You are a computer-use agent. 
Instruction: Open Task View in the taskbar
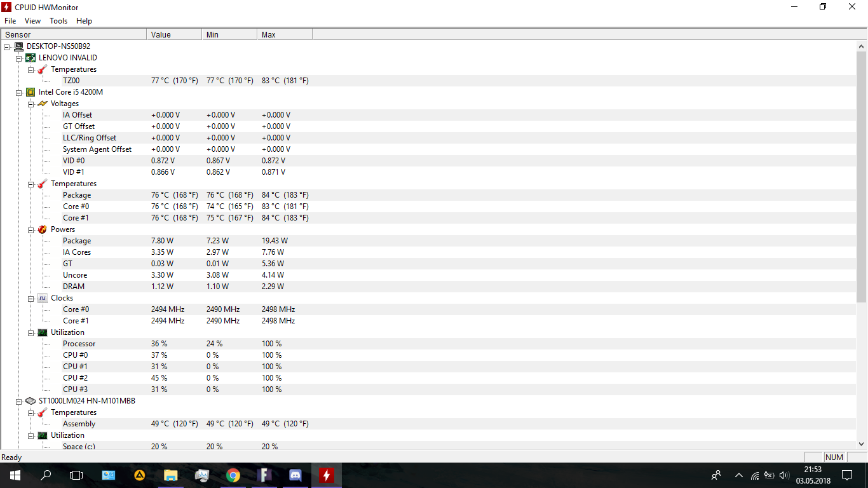(76, 475)
